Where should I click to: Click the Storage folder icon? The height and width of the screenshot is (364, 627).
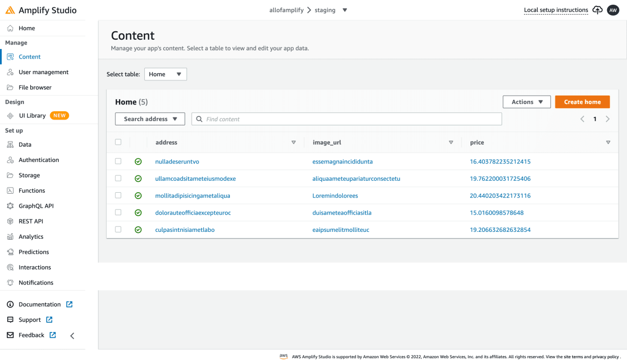pyautogui.click(x=10, y=175)
